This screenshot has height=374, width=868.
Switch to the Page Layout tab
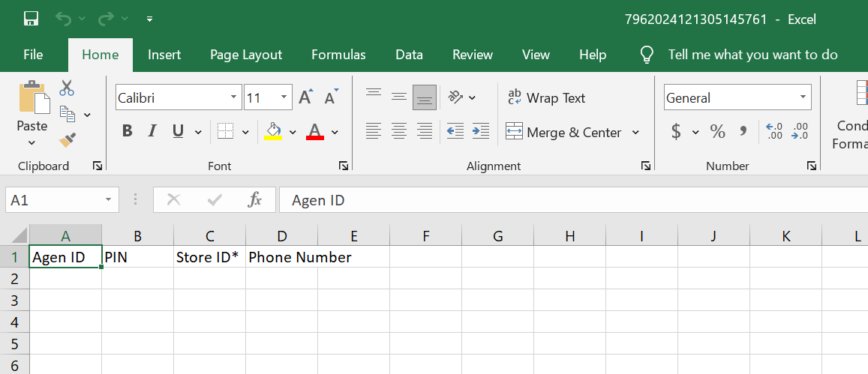[246, 55]
